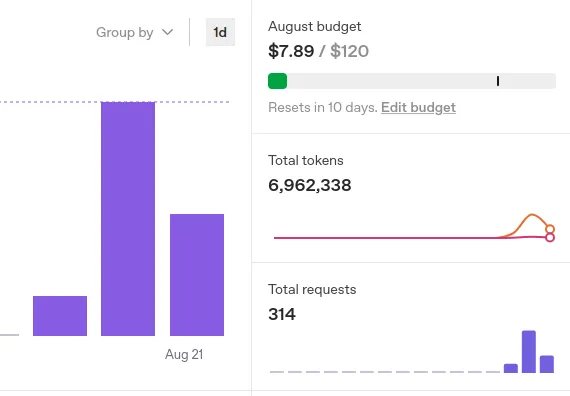The height and width of the screenshot is (396, 570).
Task: Click the black tick marker on the budget bar
Action: click(498, 81)
